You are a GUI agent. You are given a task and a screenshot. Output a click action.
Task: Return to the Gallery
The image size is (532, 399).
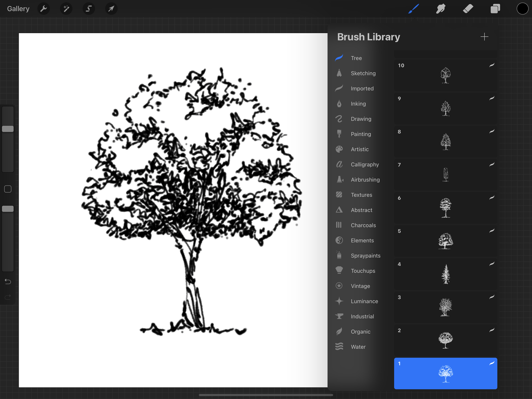pos(18,9)
